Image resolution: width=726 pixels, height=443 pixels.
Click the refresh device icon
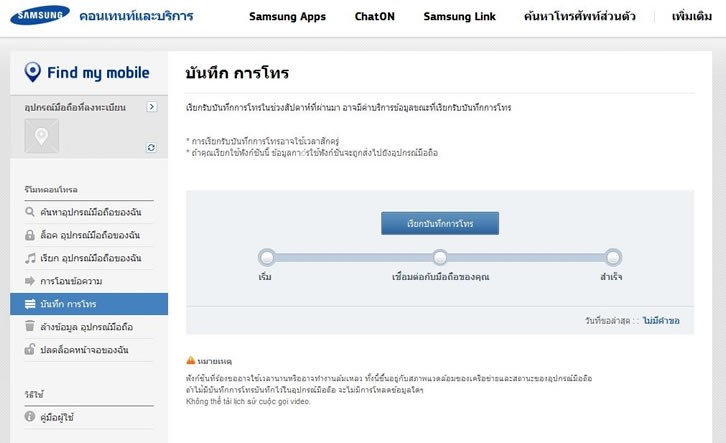[151, 147]
